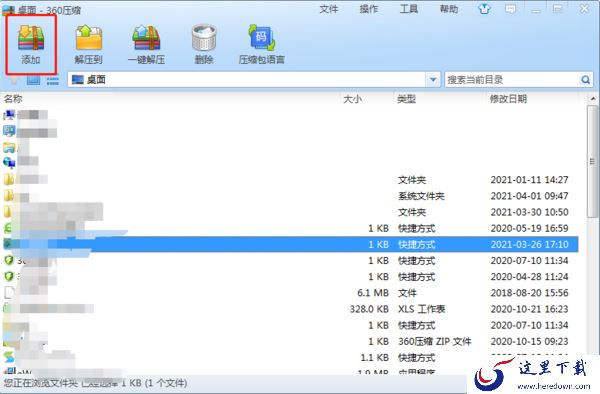Open the 工具 menu
The image size is (600, 394).
pos(409,9)
